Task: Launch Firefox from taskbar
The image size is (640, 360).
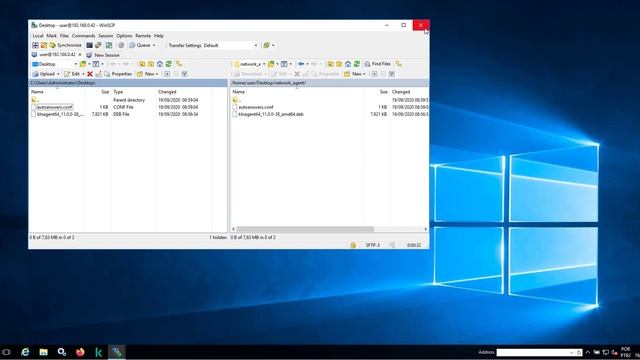Action: (80, 352)
